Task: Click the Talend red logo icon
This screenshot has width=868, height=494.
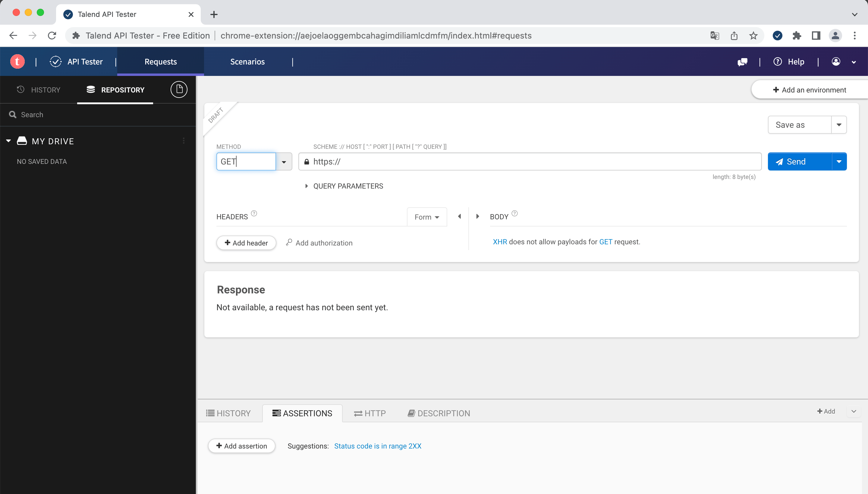Action: point(17,61)
